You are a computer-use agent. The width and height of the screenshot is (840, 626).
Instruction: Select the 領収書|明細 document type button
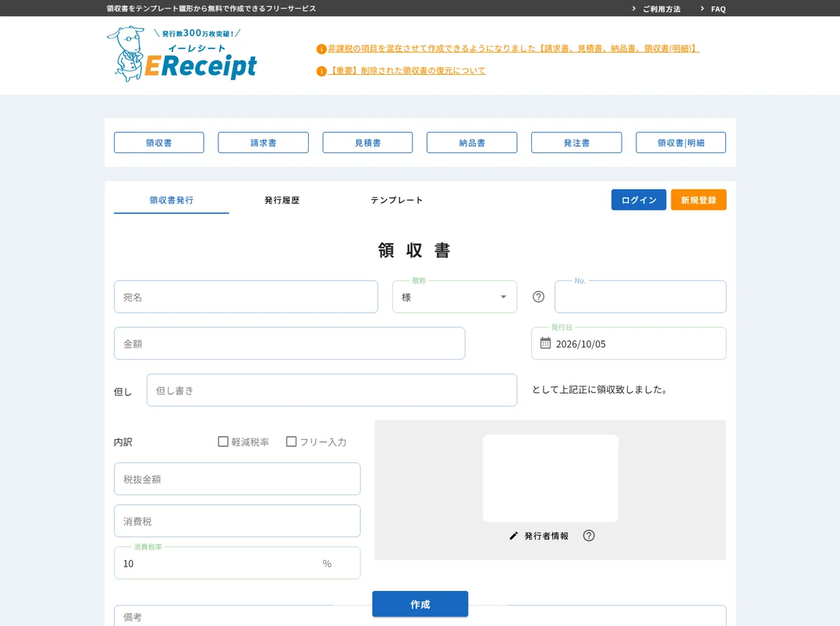(681, 143)
